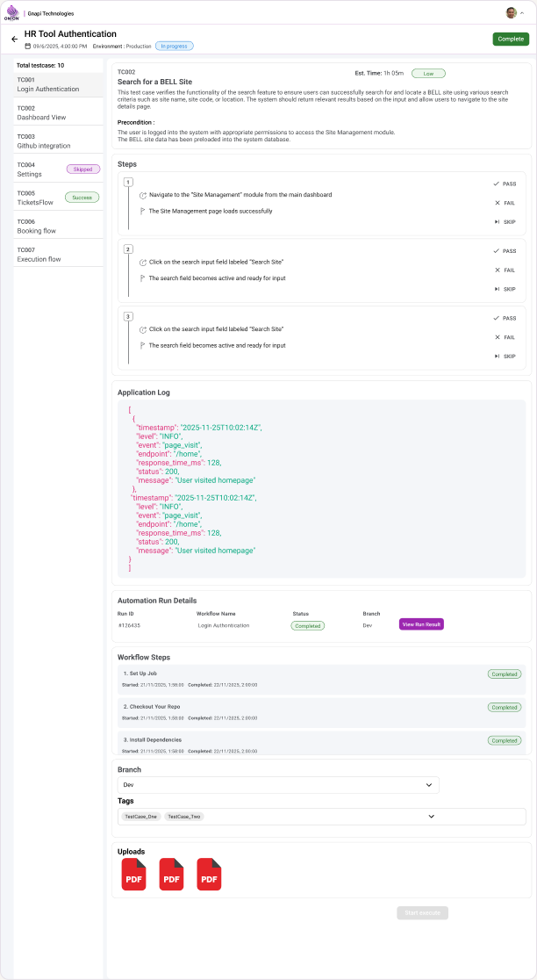The height and width of the screenshot is (980, 537).
Task: Mark step 1 as FAIL
Action: tap(505, 203)
